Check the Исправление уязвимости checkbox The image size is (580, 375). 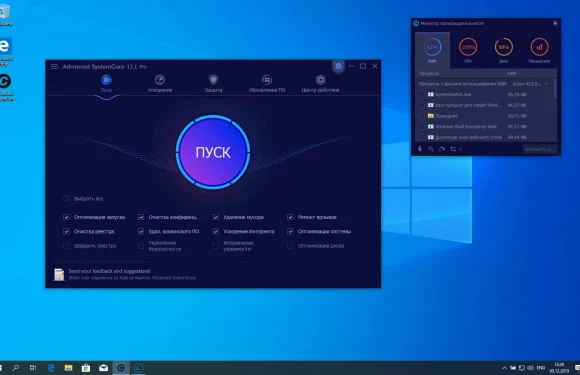click(x=216, y=246)
